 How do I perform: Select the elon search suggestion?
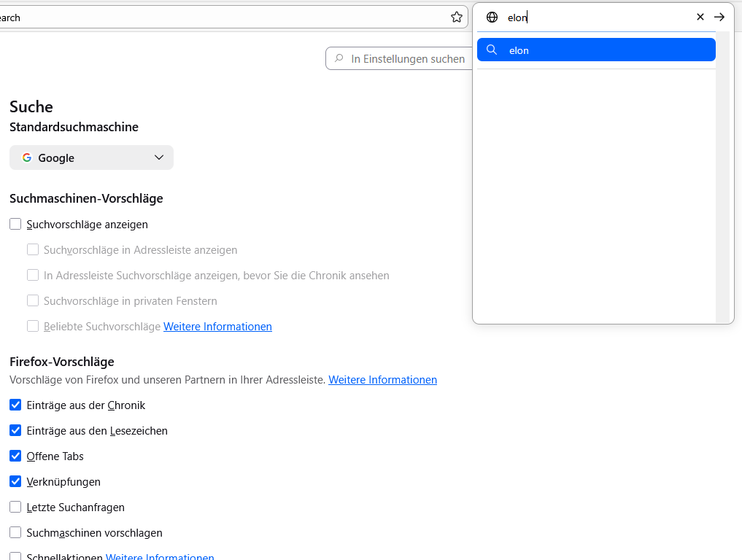click(x=596, y=50)
